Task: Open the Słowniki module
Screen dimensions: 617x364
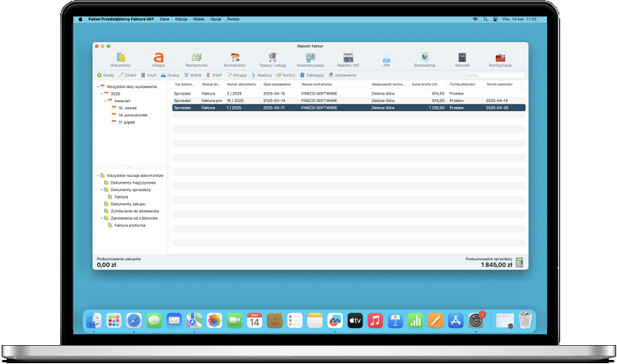Action: (x=462, y=60)
